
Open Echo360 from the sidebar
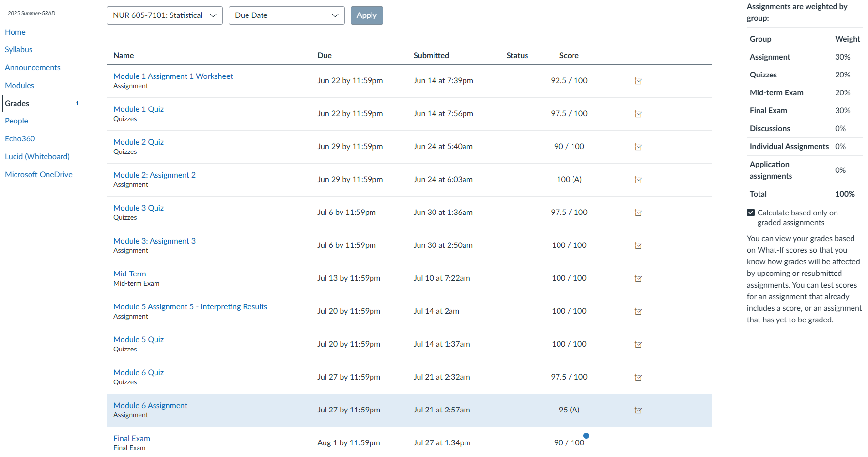[20, 138]
